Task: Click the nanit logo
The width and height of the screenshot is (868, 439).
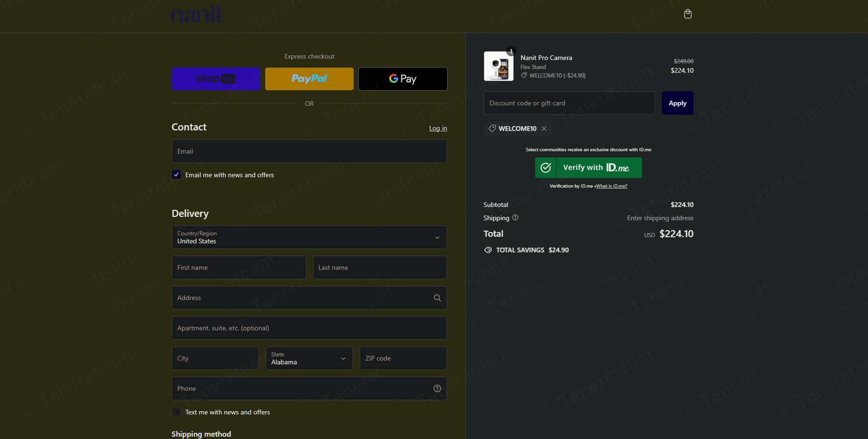Action: [x=197, y=14]
